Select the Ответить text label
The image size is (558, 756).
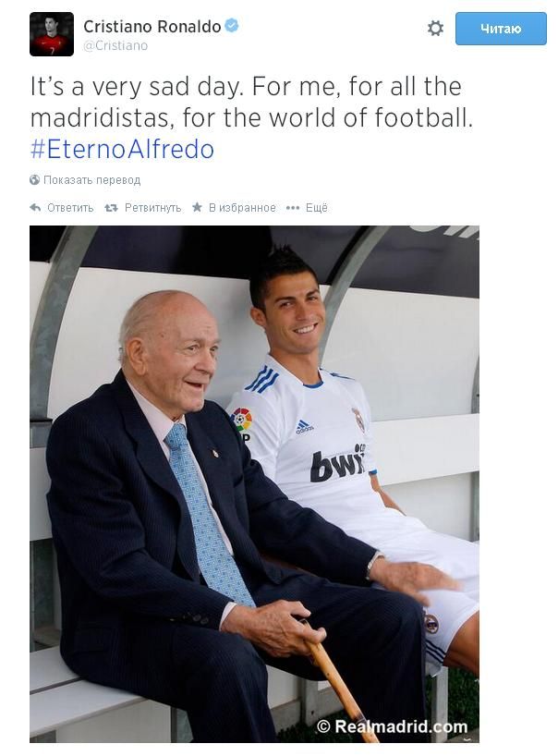point(70,208)
